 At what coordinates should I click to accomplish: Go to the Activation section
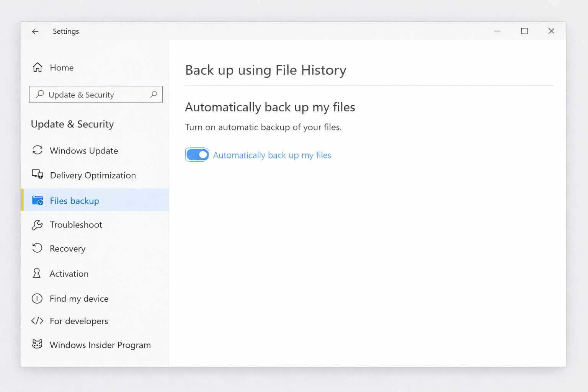click(x=69, y=274)
